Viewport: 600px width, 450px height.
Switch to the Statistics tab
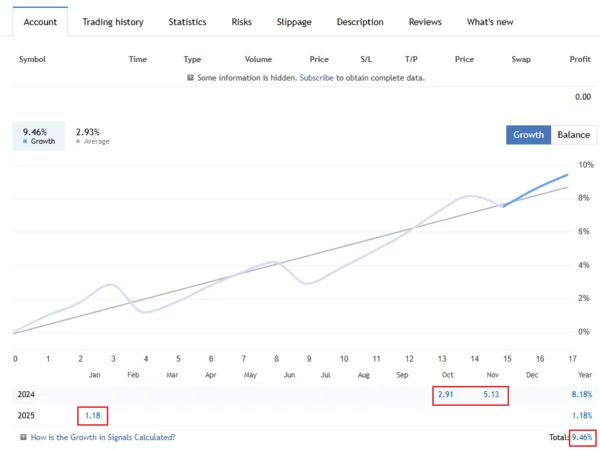tap(187, 22)
